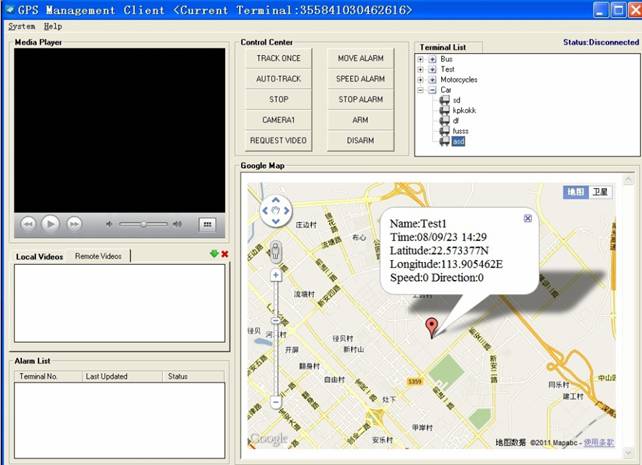The height and width of the screenshot is (465, 642).
Task: Open the media player view options button
Action: (x=207, y=224)
